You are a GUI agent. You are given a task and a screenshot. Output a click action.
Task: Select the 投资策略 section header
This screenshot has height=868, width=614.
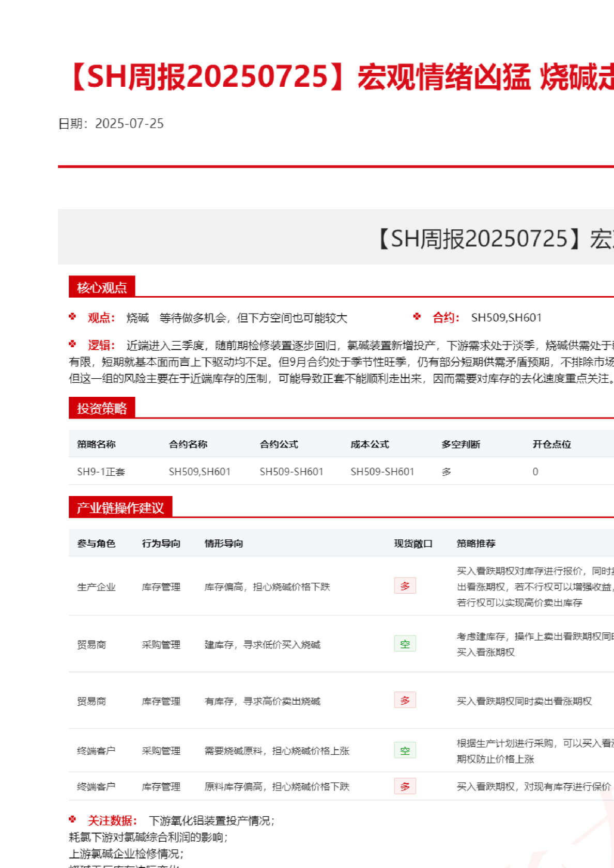click(102, 408)
